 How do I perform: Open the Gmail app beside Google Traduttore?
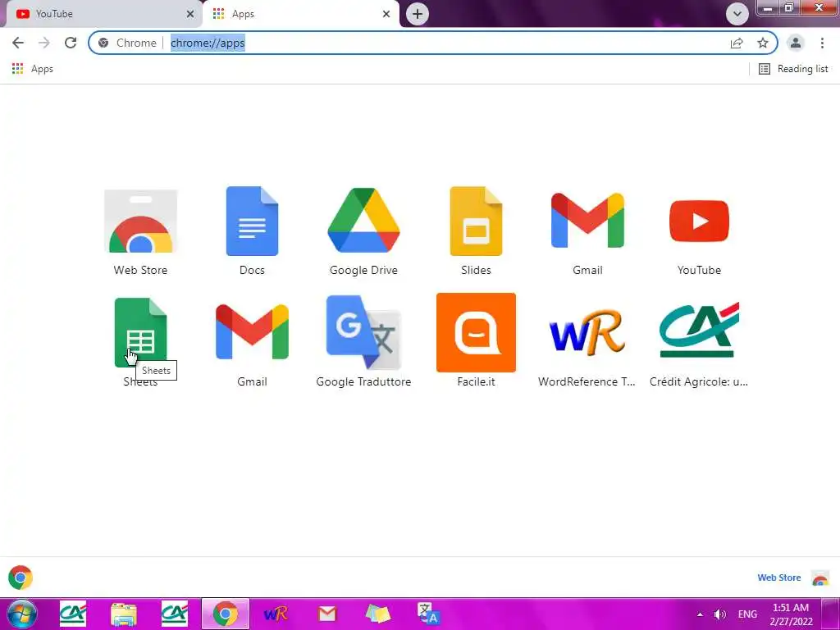tap(252, 332)
